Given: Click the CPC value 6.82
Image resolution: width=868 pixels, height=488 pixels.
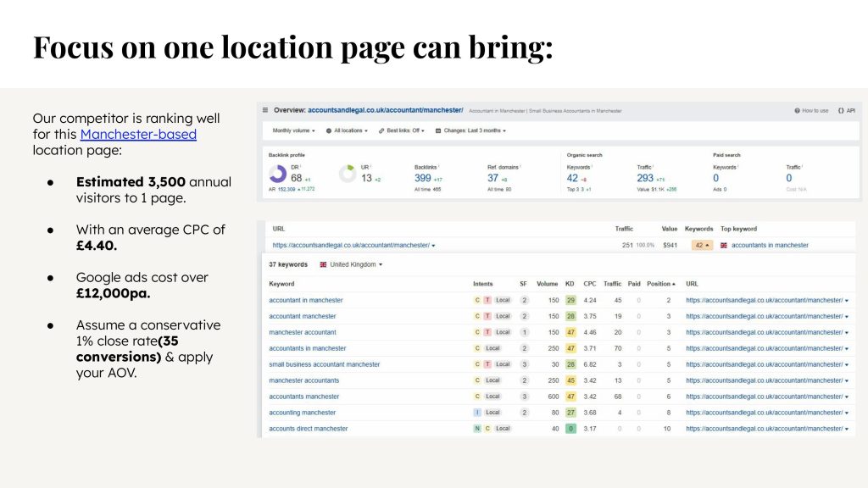Looking at the screenshot, I should click(590, 364).
